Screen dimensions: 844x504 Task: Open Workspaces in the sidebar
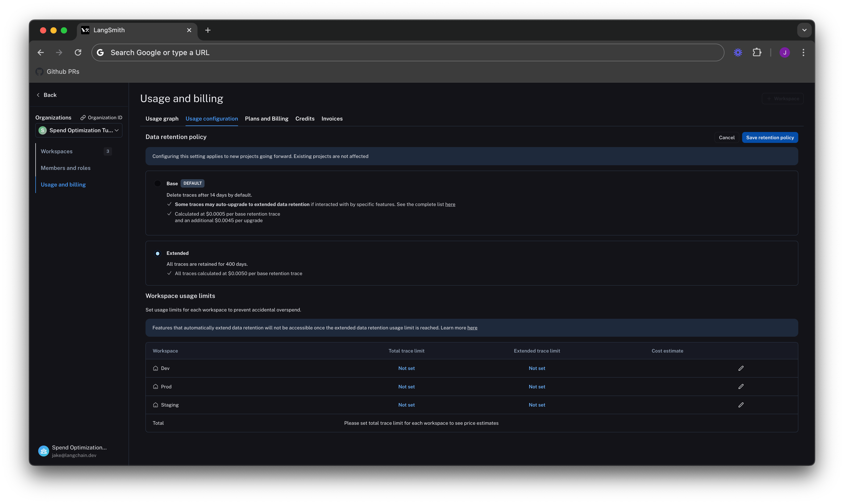point(57,151)
